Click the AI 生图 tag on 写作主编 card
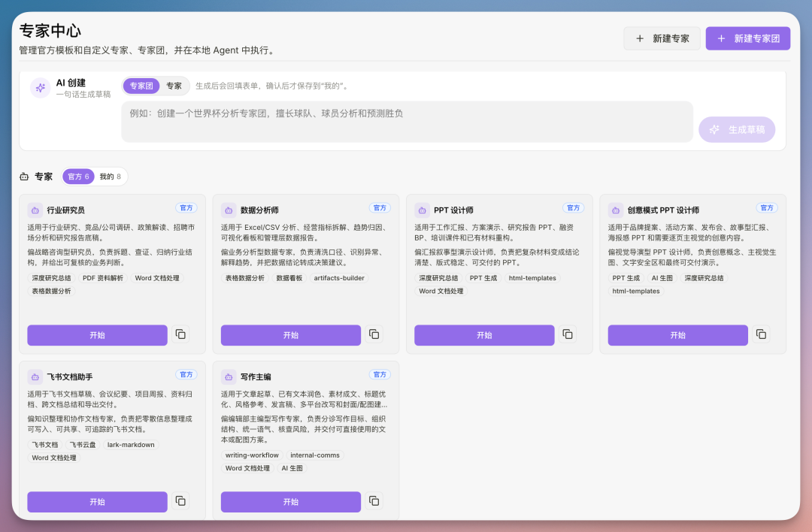Image resolution: width=812 pixels, height=532 pixels. [x=292, y=468]
